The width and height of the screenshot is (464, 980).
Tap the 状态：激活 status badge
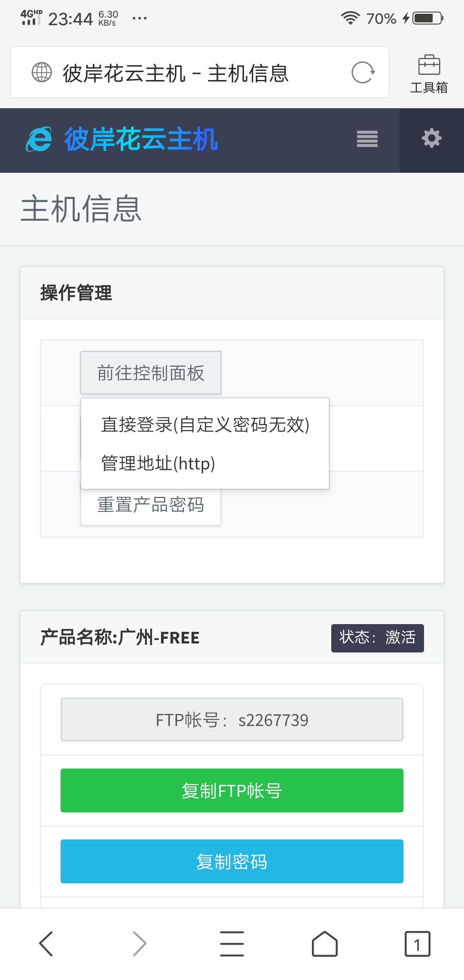[378, 638]
